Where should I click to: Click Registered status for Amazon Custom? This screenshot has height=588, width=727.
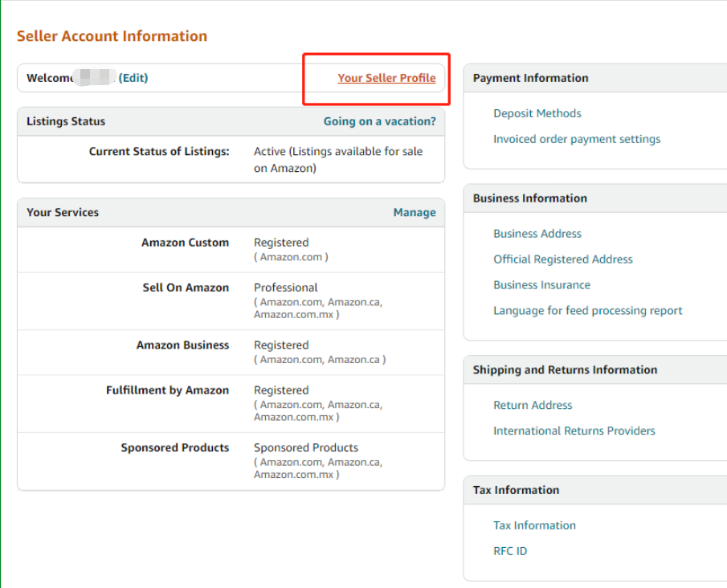pyautogui.click(x=281, y=243)
